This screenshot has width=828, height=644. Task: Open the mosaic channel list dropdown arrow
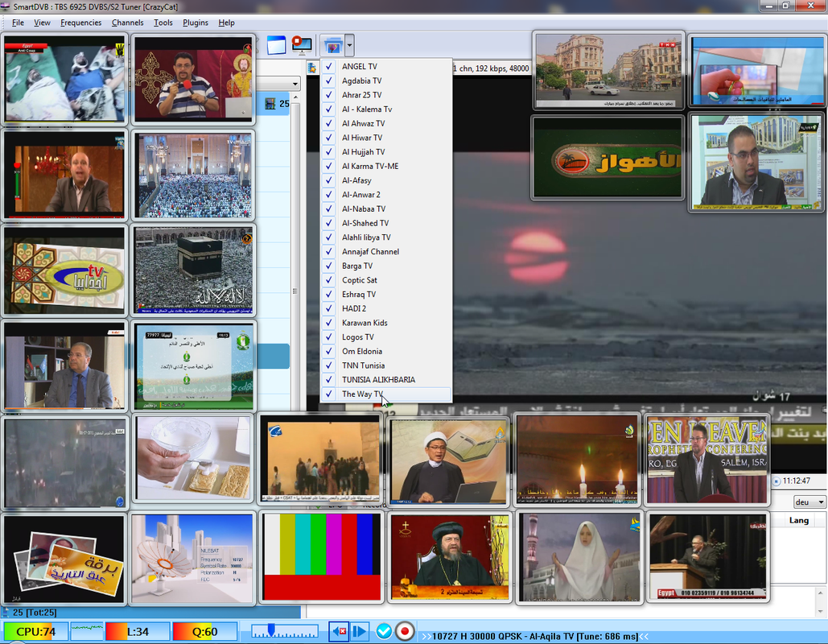[349, 45]
